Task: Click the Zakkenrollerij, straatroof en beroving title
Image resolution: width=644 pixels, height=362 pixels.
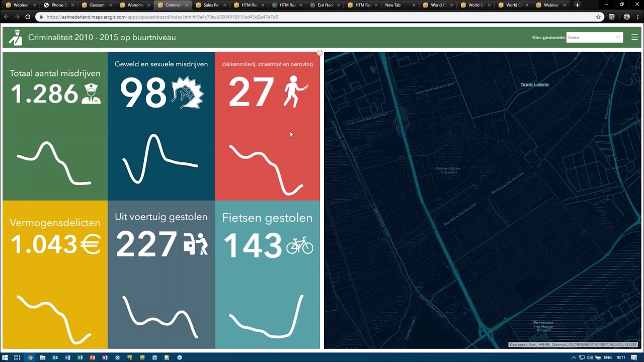Action: (x=267, y=64)
